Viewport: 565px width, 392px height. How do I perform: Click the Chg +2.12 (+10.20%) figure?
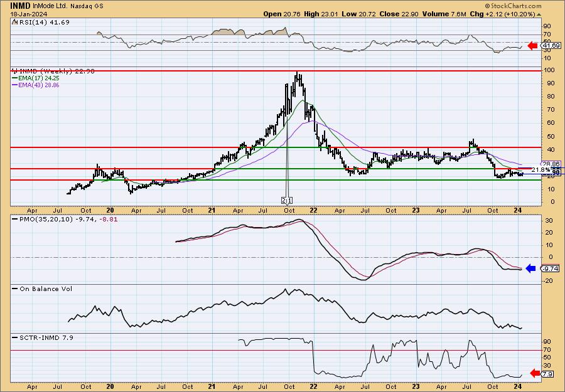pos(503,14)
